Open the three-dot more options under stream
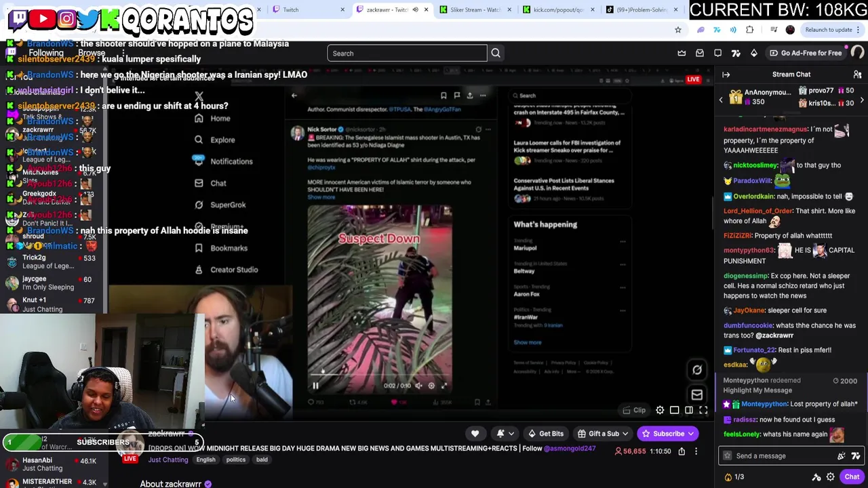The image size is (868, 488). 696,451
